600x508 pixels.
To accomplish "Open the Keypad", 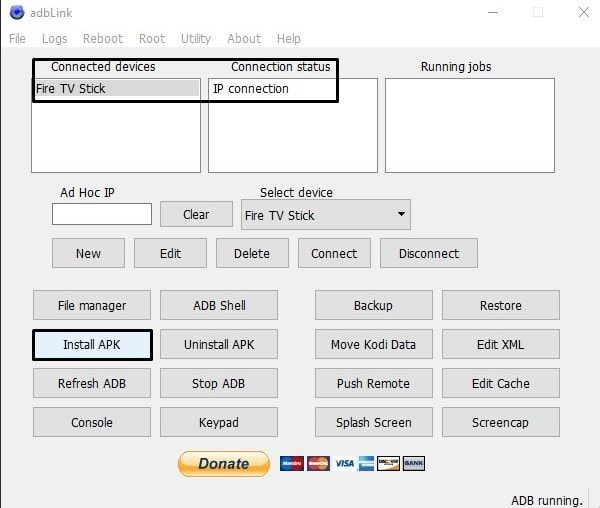I will (219, 422).
